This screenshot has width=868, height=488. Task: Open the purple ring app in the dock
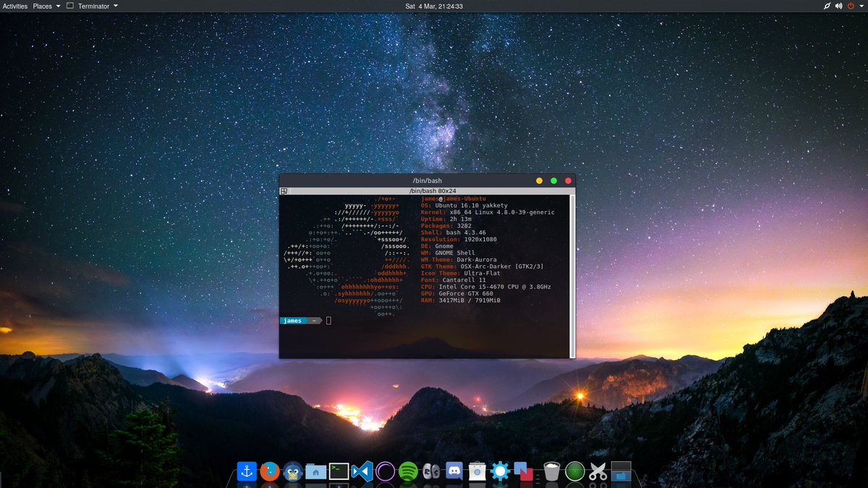[x=385, y=472]
